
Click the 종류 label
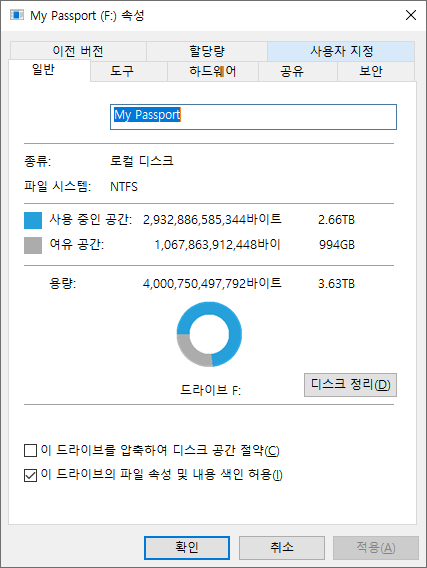click(x=38, y=161)
